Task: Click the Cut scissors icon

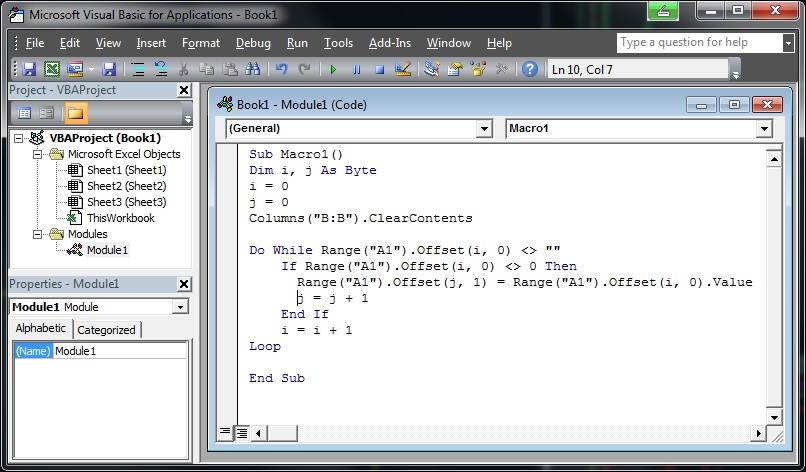Action: pyautogui.click(x=184, y=69)
